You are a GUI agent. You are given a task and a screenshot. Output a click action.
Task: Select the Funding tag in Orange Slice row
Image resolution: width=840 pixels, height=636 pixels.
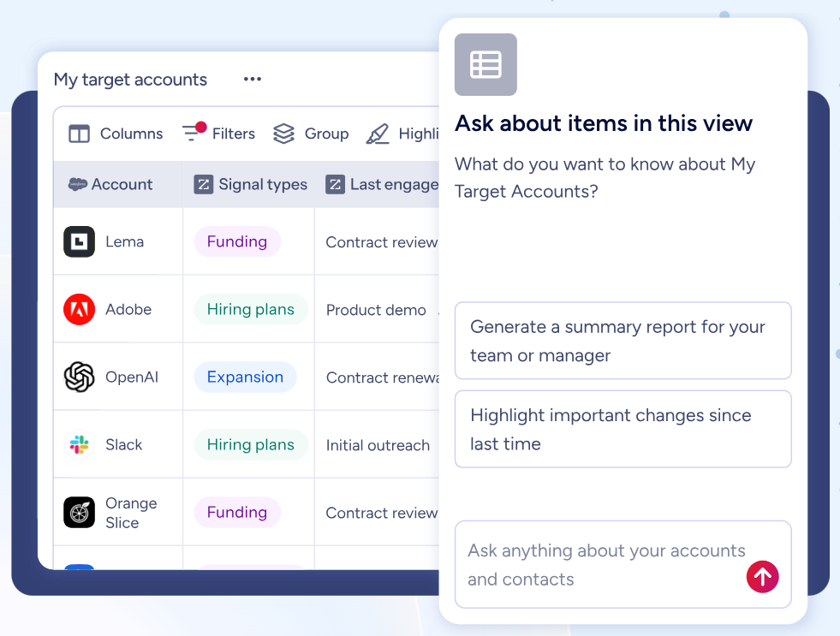(237, 513)
